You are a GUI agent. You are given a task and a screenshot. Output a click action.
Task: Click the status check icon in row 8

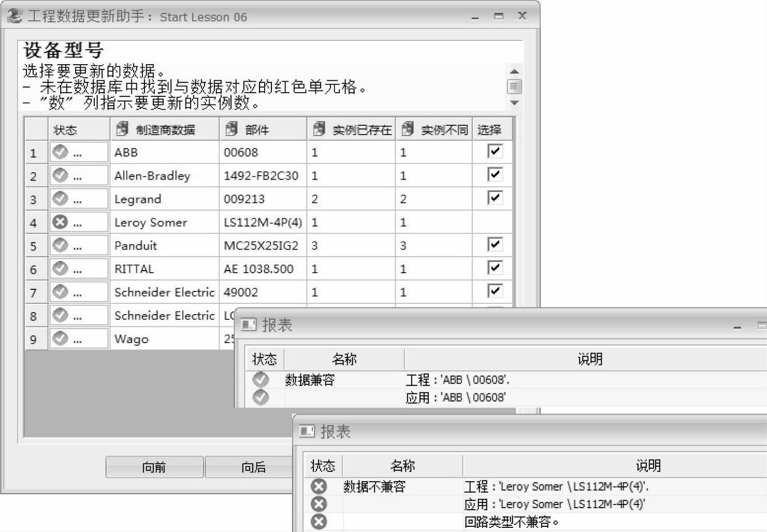(x=61, y=315)
